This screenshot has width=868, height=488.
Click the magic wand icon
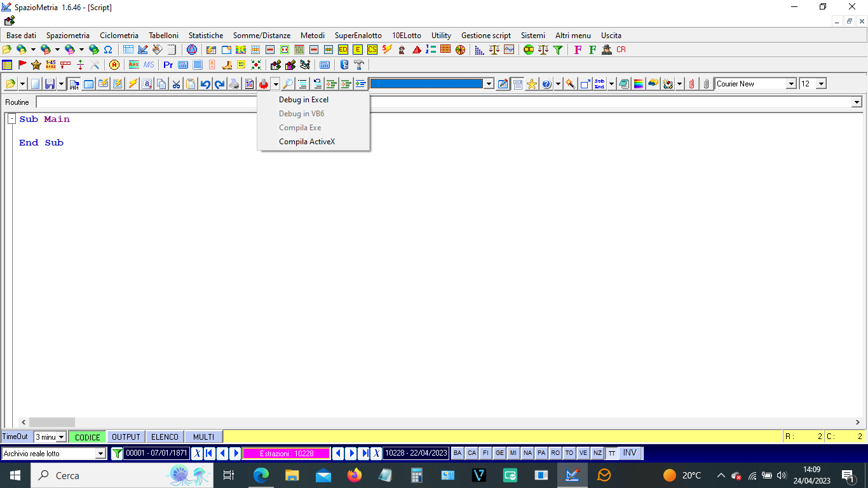click(x=571, y=84)
